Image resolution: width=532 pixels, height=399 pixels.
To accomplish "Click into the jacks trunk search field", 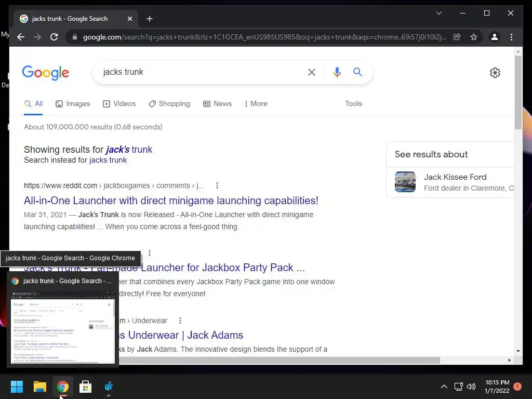I will [200, 72].
